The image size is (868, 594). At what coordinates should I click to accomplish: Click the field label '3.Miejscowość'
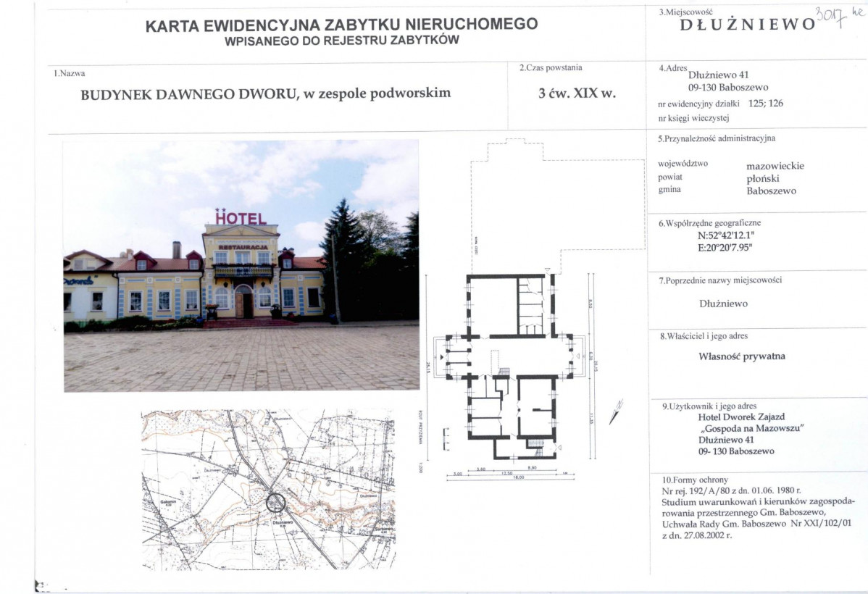pyautogui.click(x=685, y=12)
